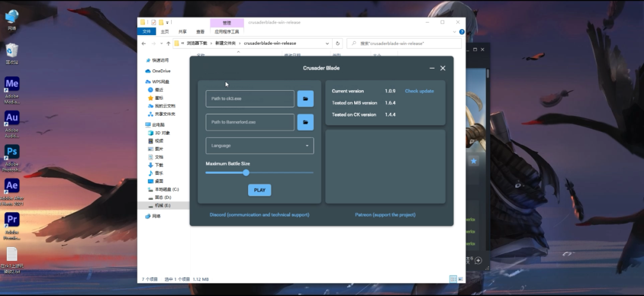Launch Adobe Photoshop from desktop
Viewport: 644px width, 296px height.
tap(12, 159)
